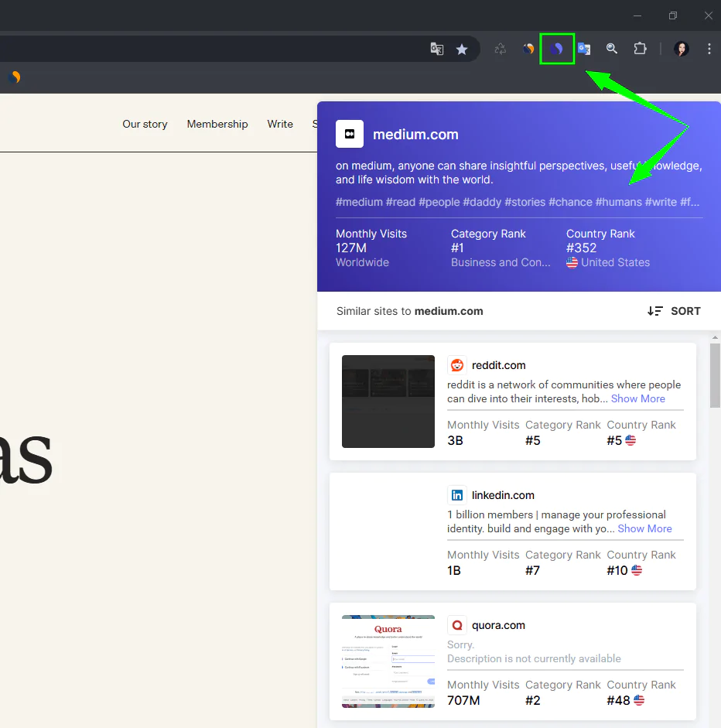This screenshot has height=728, width=721.
Task: Open the SORT options for similar sites
Action: (674, 311)
